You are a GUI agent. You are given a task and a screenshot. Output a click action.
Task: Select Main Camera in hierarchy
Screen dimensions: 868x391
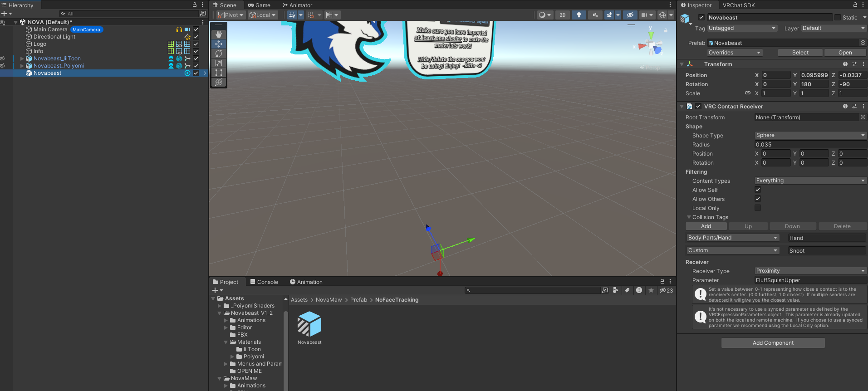point(50,29)
